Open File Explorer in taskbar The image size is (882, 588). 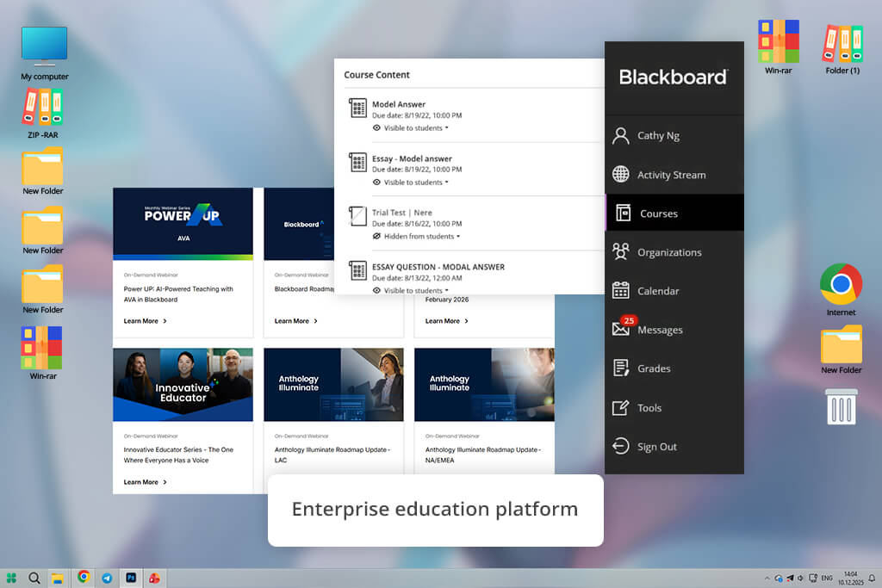tap(57, 578)
